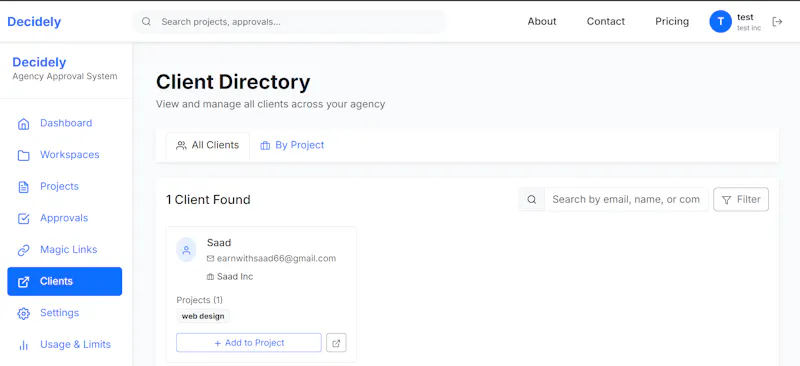Viewport: 800px width, 366px height.
Task: Click the Decidely logo in top header
Action: [34, 22]
